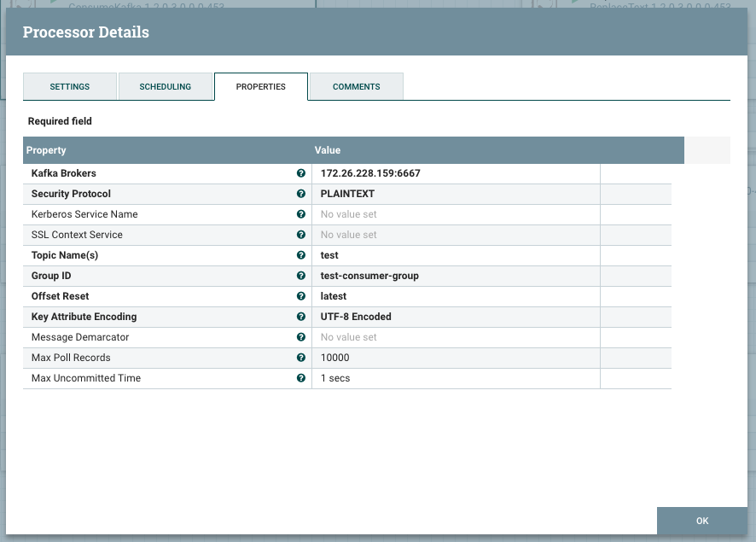Click the SSL Context Service property label
The image size is (756, 542).
77,235
